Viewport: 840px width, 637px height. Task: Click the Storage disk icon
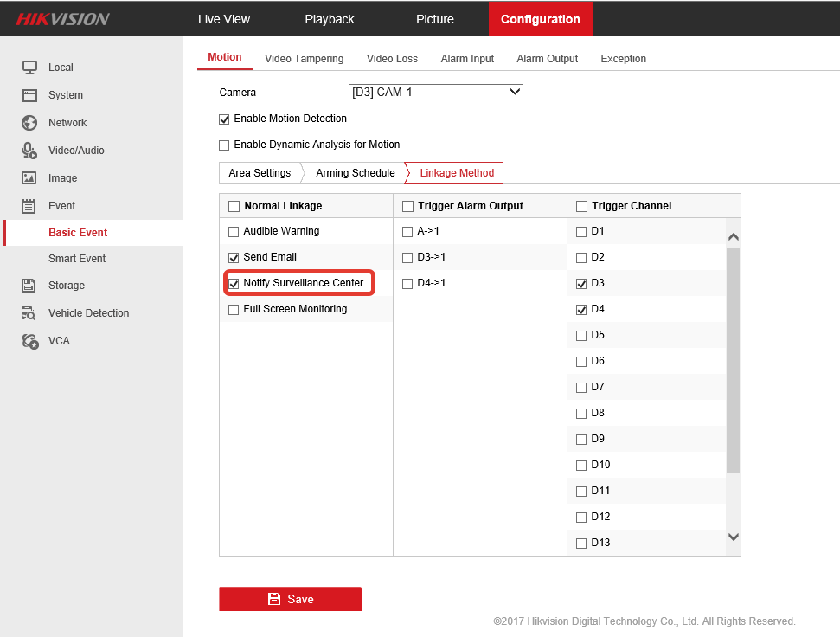[29, 286]
